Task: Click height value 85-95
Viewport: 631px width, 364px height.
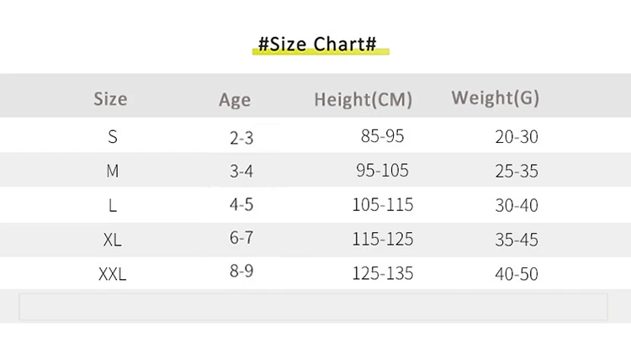Action: [380, 136]
